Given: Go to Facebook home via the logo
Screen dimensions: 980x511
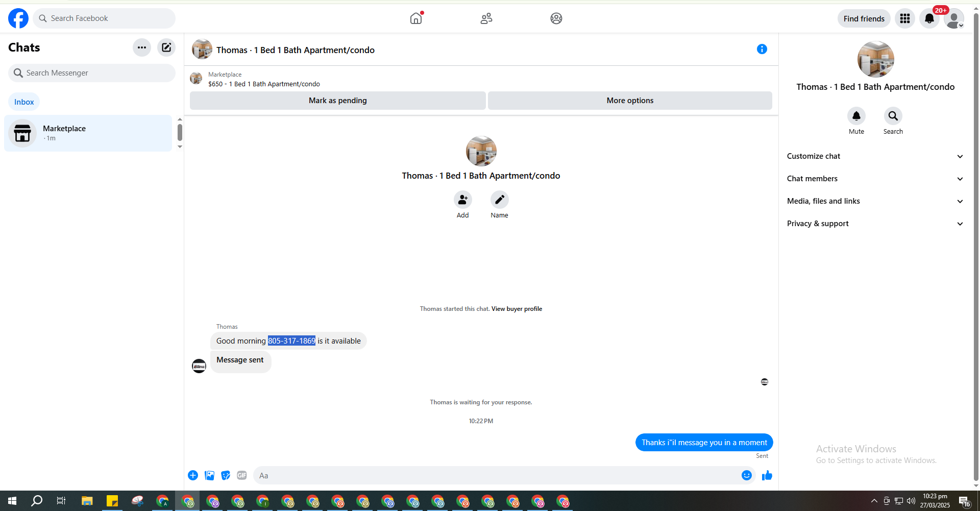Looking at the screenshot, I should point(18,18).
